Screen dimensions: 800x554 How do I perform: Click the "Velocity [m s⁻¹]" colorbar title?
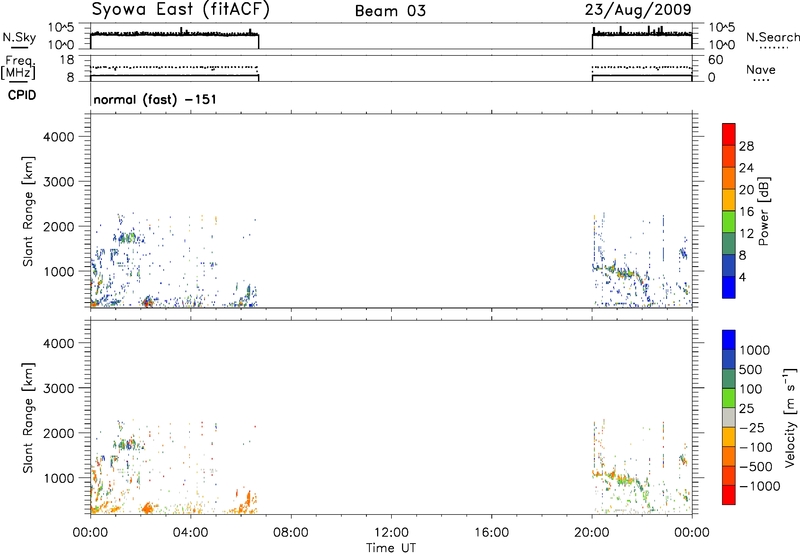point(790,417)
